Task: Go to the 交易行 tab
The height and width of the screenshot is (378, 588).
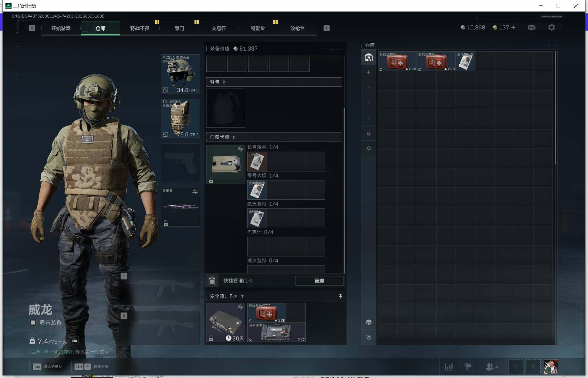Action: (219, 28)
